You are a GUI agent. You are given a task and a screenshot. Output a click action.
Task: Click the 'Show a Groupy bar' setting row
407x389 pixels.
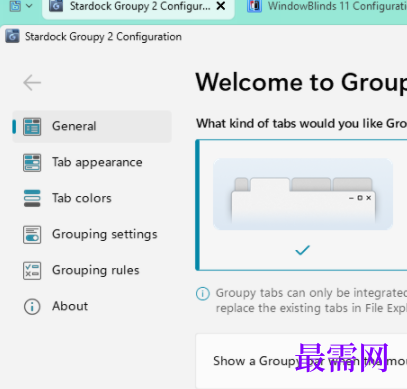(302, 361)
